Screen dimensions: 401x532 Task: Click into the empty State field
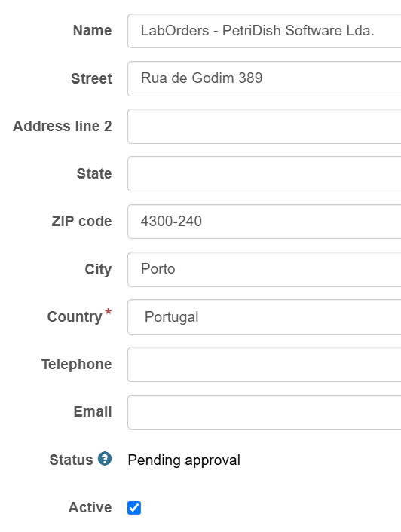pyautogui.click(x=265, y=174)
